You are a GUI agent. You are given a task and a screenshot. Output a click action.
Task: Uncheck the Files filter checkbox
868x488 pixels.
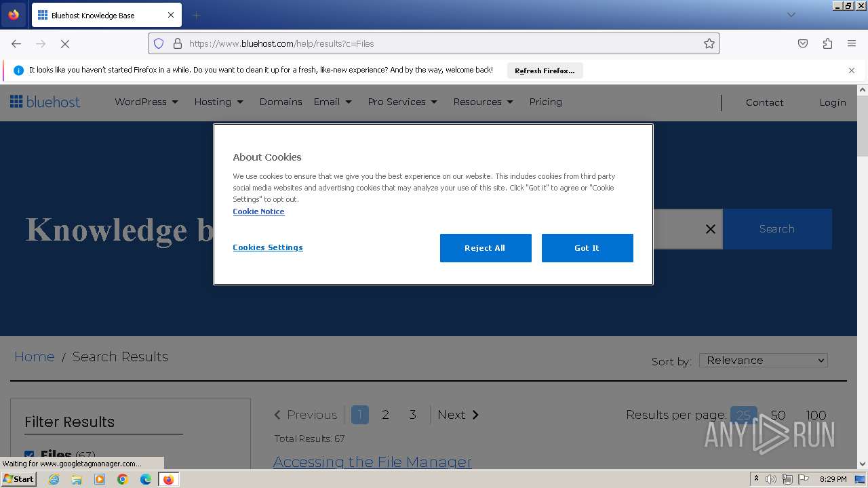pos(29,455)
